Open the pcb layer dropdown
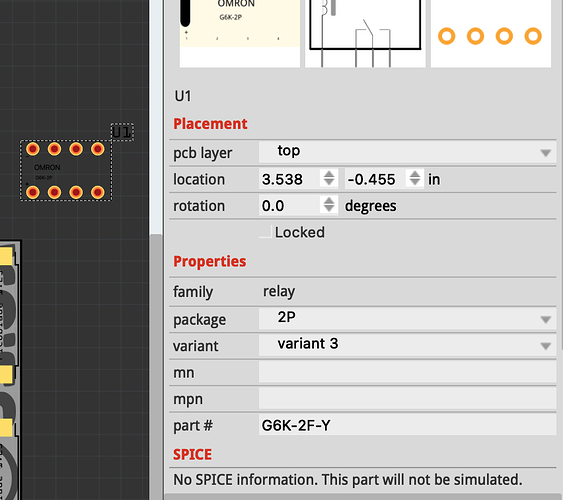Image resolution: width=563 pixels, height=500 pixels. pos(407,152)
